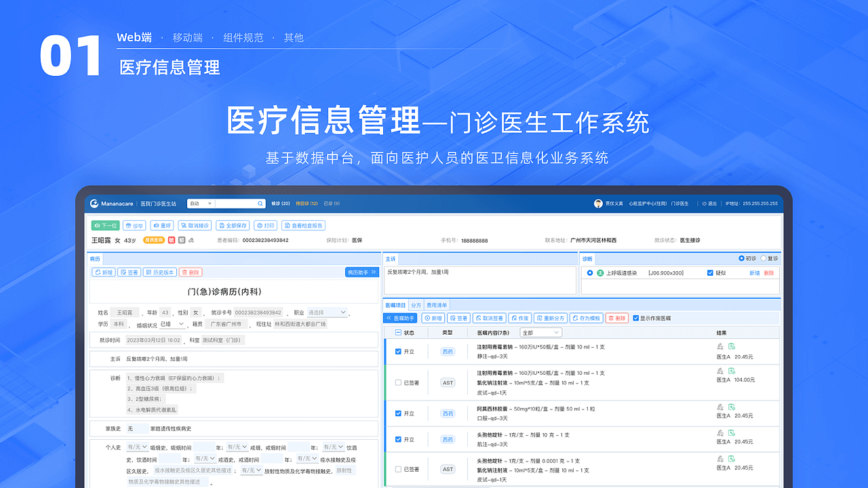Click the 主诉 complaint text area
This screenshot has width=868, height=488.
tap(480, 280)
